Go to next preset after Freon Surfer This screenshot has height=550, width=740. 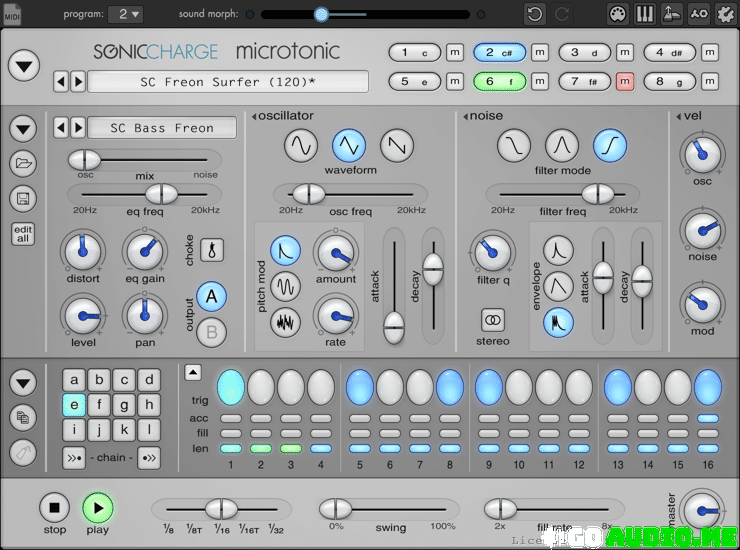click(78, 82)
